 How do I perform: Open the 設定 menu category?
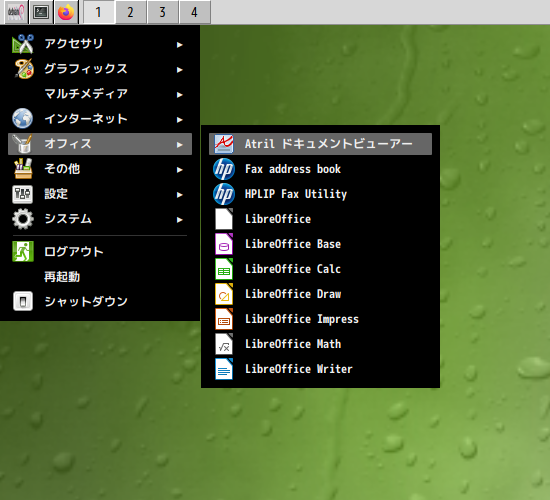click(100, 194)
